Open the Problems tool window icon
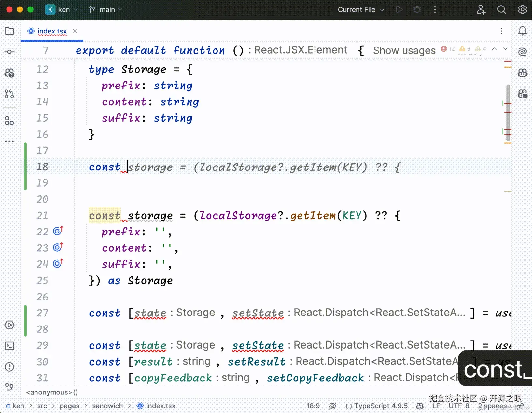The width and height of the screenshot is (532, 413). click(9, 367)
